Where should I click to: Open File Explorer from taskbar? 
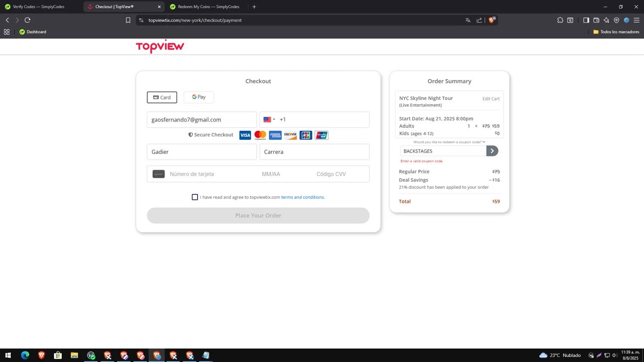74,355
